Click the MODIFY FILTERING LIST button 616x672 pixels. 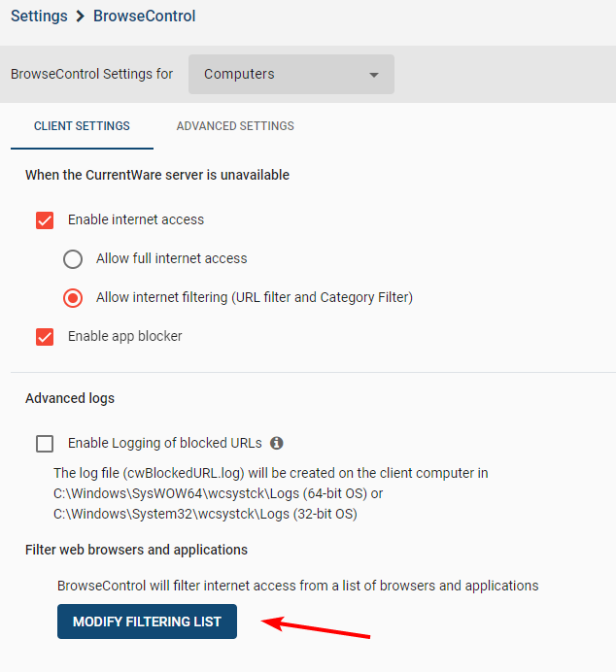pos(147,622)
